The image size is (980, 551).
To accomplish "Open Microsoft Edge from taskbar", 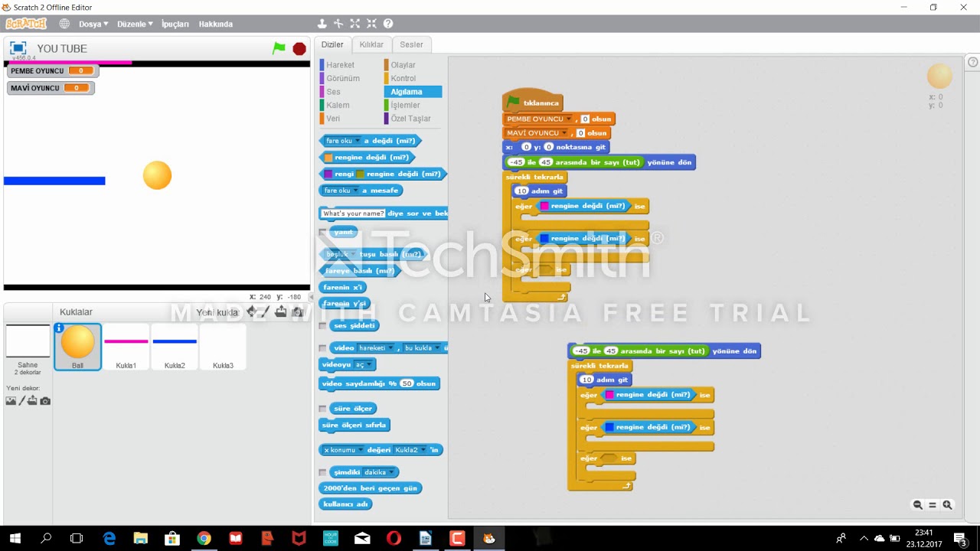I will (x=109, y=539).
